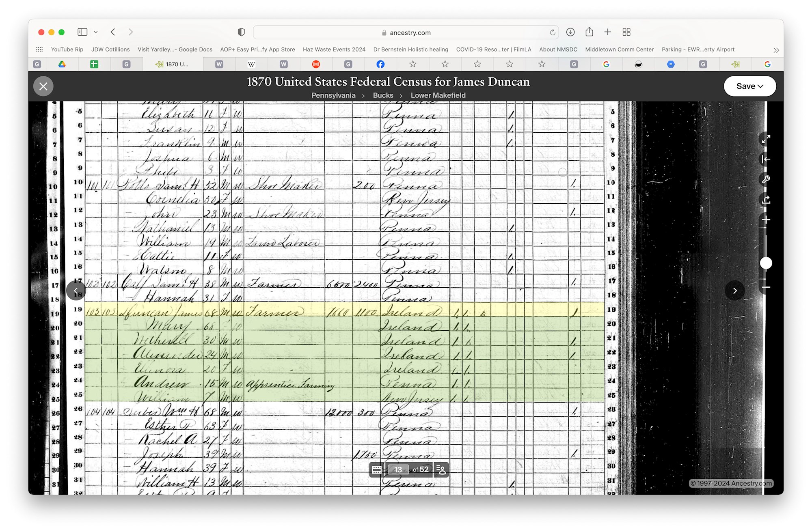Image resolution: width=812 pixels, height=532 pixels.
Task: Close the census image viewer
Action: pyautogui.click(x=43, y=86)
